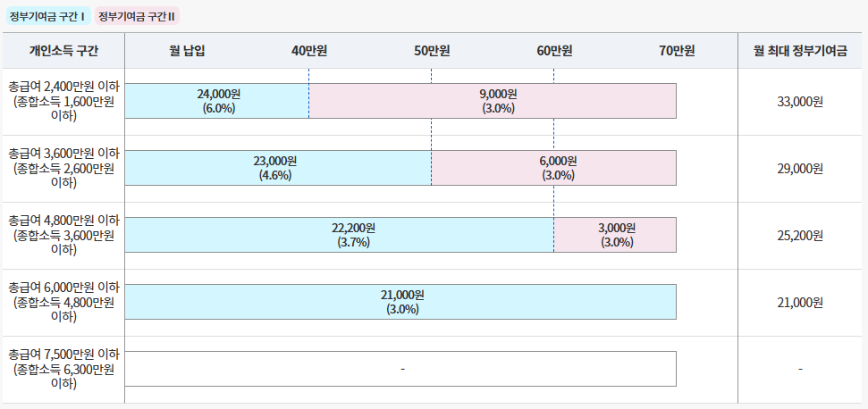Click the 총급여 2,400만원 이하 row label

click(63, 101)
